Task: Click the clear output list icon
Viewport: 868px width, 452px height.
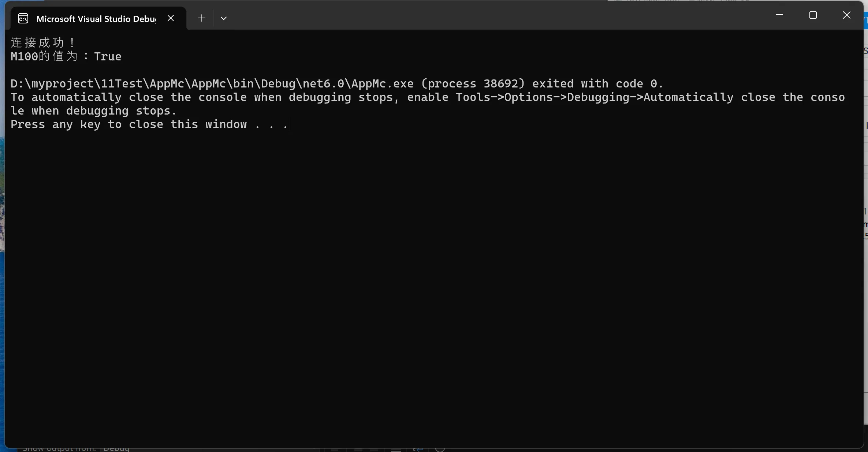Action: pos(396,449)
